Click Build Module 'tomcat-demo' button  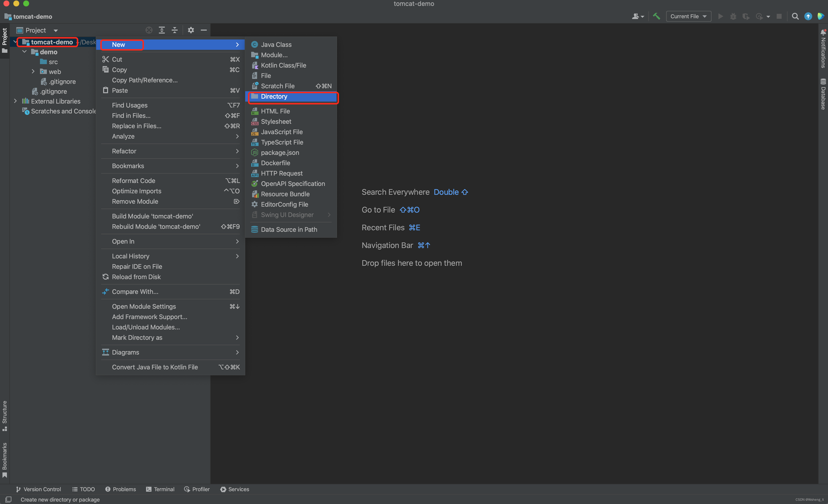point(152,216)
